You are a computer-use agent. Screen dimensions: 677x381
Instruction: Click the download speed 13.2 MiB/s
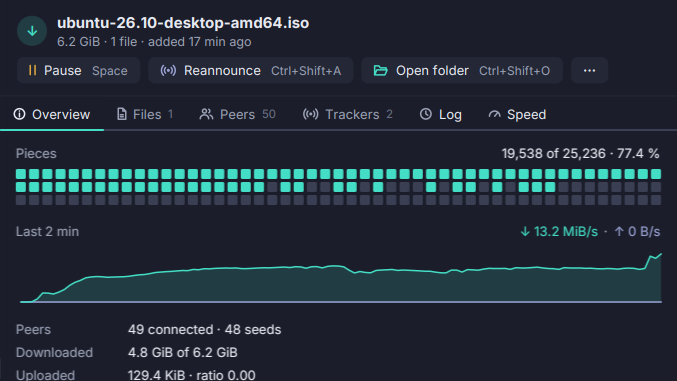pos(559,232)
